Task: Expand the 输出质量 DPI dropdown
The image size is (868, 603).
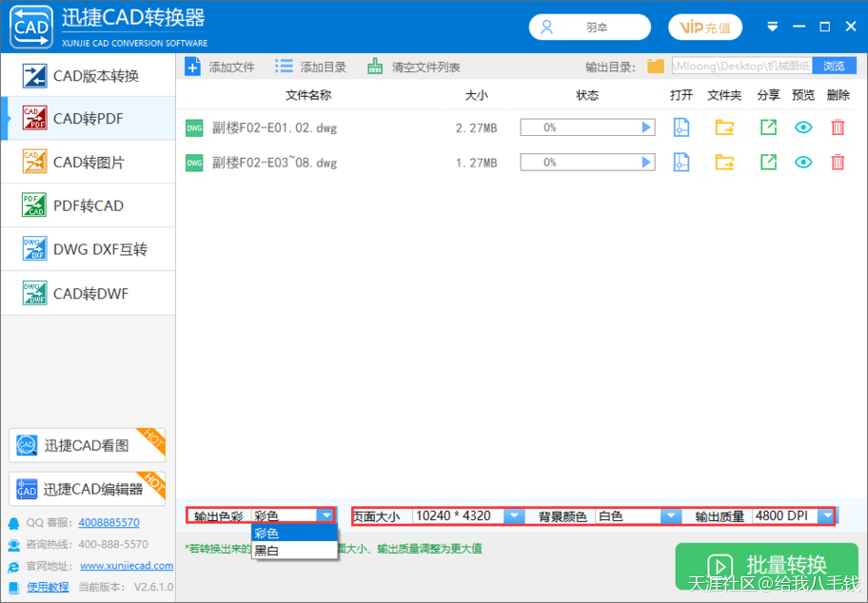Action: [x=827, y=516]
